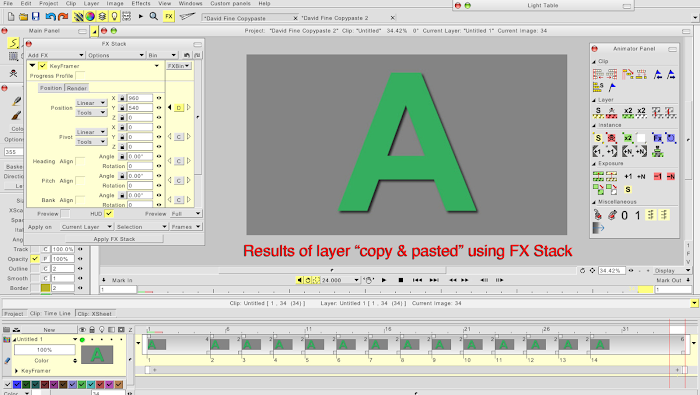The image size is (700, 395).
Task: Toggle layer visibility eye in timeline header
Action: (82, 330)
